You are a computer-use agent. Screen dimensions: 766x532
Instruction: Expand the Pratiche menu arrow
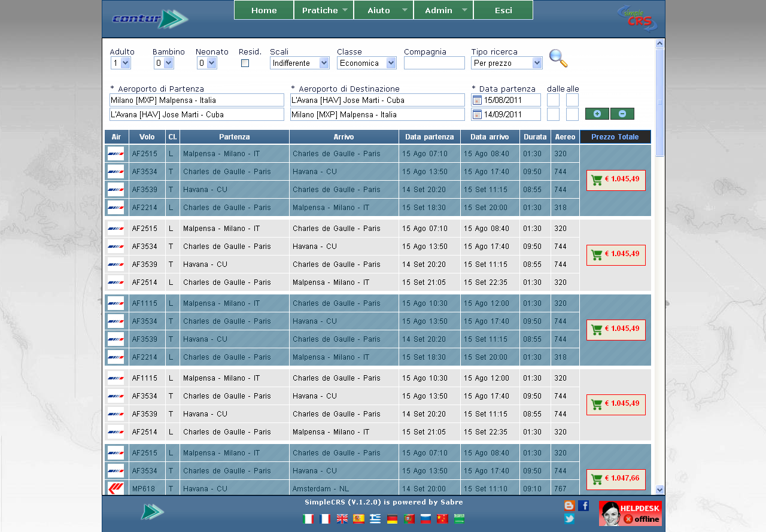coord(345,10)
